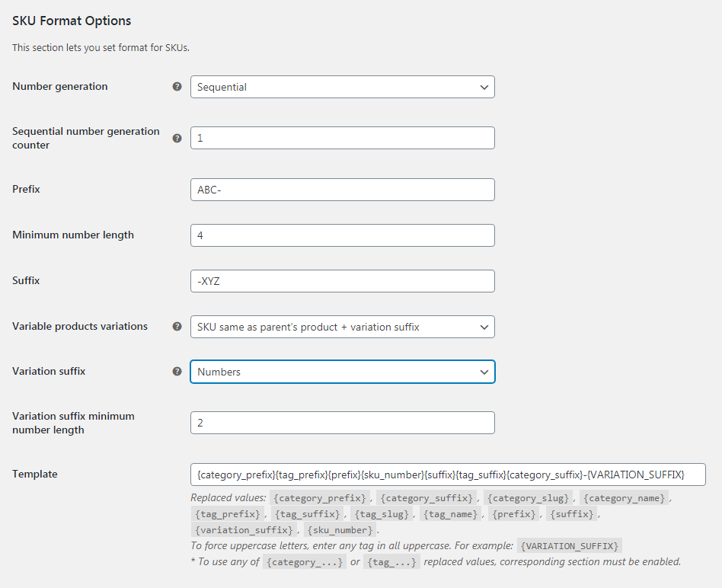Click help icon next to Variation suffix
This screenshot has width=722, height=588.
(177, 371)
